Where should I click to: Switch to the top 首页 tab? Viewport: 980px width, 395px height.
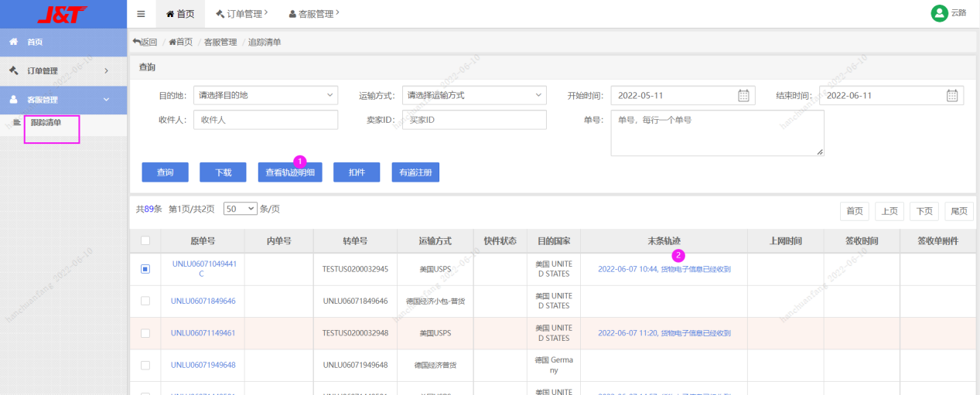[x=180, y=14]
